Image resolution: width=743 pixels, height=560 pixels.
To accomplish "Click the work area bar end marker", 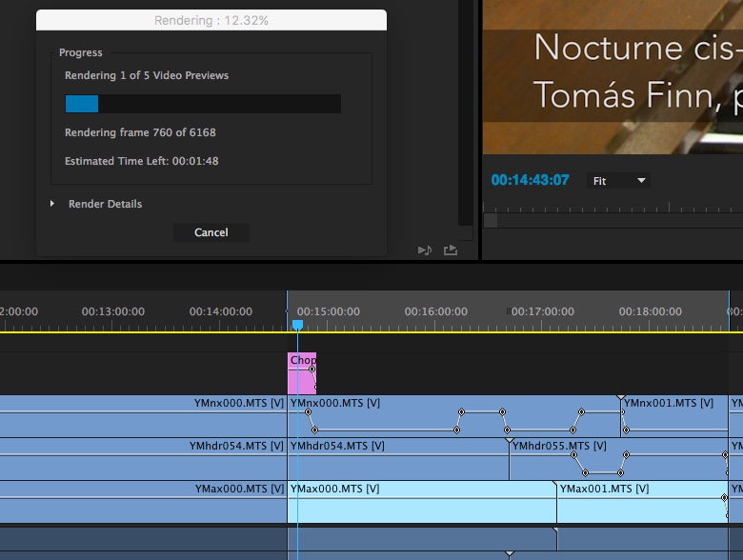I will (730, 311).
